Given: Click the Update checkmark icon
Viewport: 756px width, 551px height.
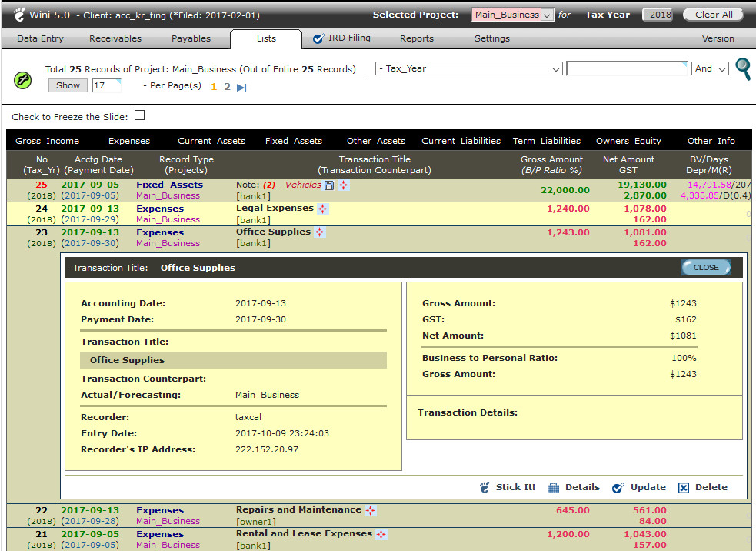Looking at the screenshot, I should (618, 487).
